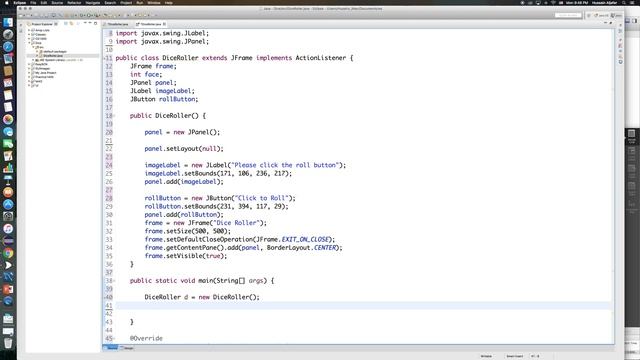Expand the My Java Project node
The image size is (640, 360).
point(29,73)
